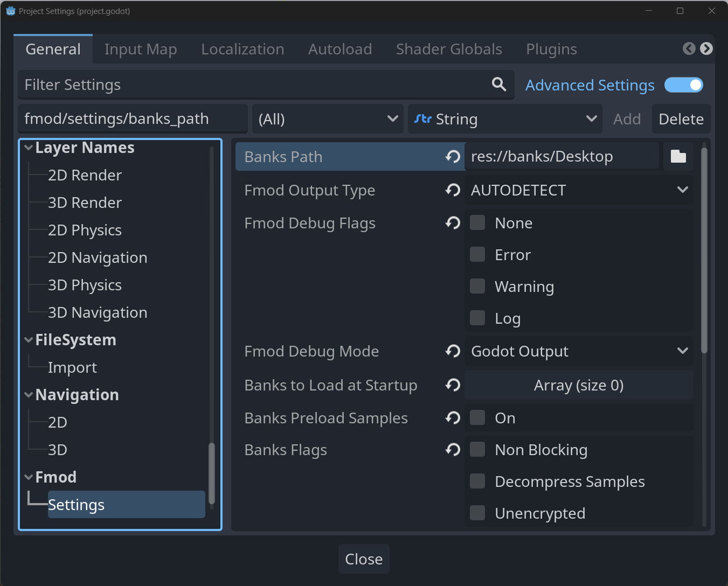Switch to the Input Map tab
This screenshot has height=586, width=728.
141,48
